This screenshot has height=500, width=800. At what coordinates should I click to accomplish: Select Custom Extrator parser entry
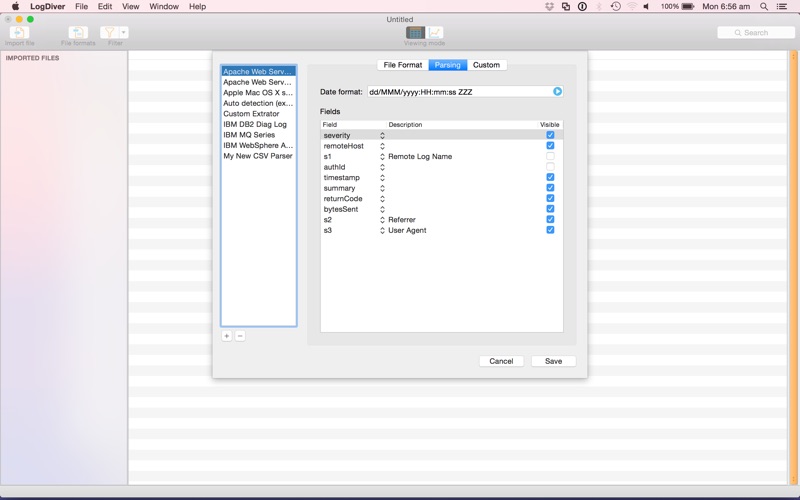[x=258, y=114]
